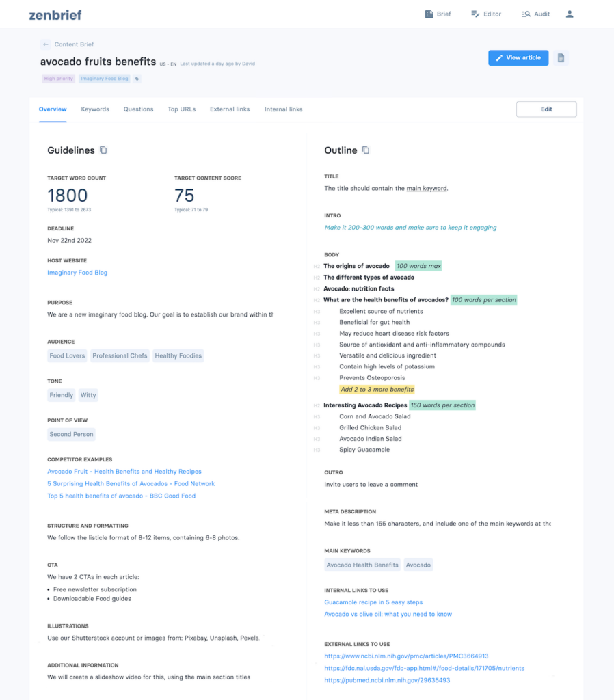Viewport: 614px width, 700px height.
Task: Open the Audit page in top navigation
Action: pos(535,14)
